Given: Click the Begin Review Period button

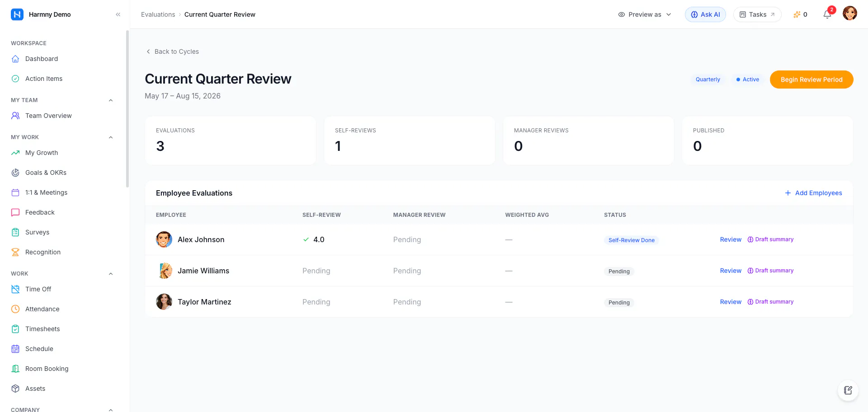Looking at the screenshot, I should coord(811,80).
